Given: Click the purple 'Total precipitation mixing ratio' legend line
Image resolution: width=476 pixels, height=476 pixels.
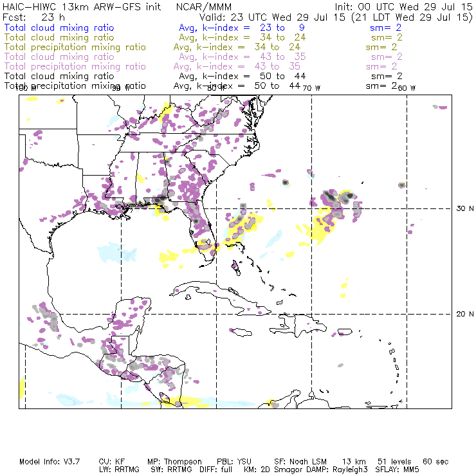Looking at the screenshot, I should [x=75, y=66].
